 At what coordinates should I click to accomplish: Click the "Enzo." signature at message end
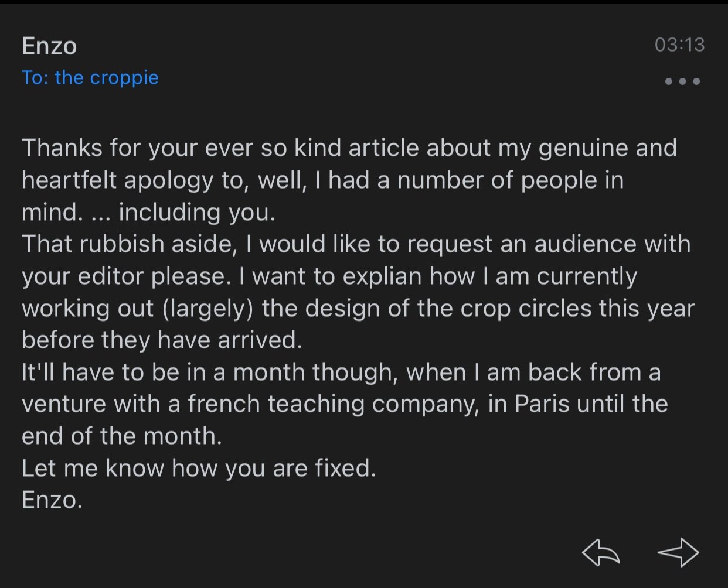pos(52,500)
